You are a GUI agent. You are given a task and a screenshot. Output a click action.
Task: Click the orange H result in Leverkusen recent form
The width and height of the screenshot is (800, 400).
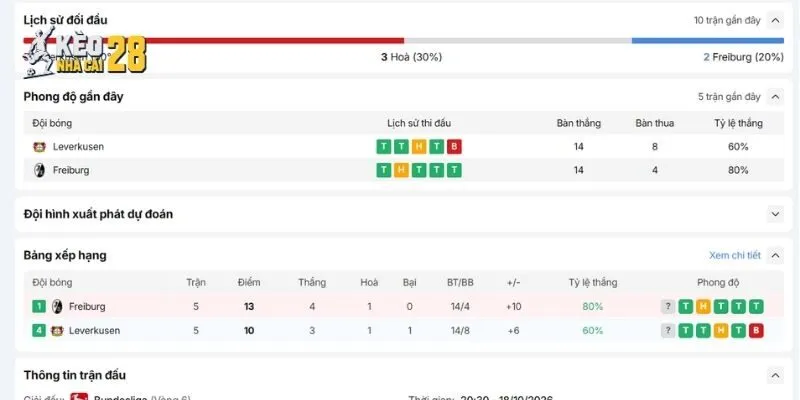[419, 147]
